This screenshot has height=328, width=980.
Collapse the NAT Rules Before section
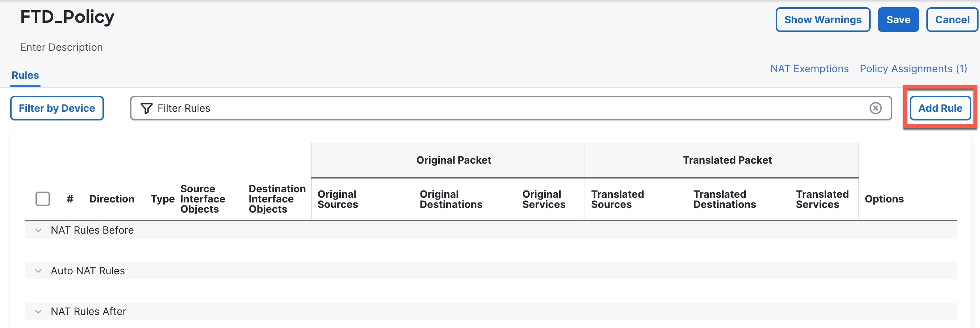(38, 230)
